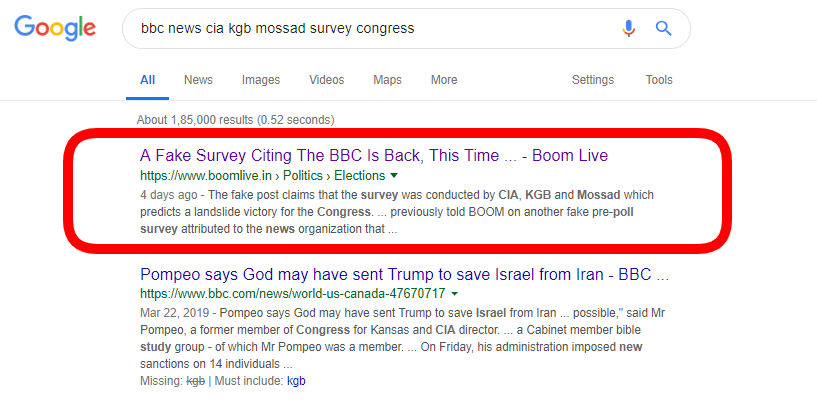Expand the More search options menu
The height and width of the screenshot is (410, 817).
[x=444, y=80]
